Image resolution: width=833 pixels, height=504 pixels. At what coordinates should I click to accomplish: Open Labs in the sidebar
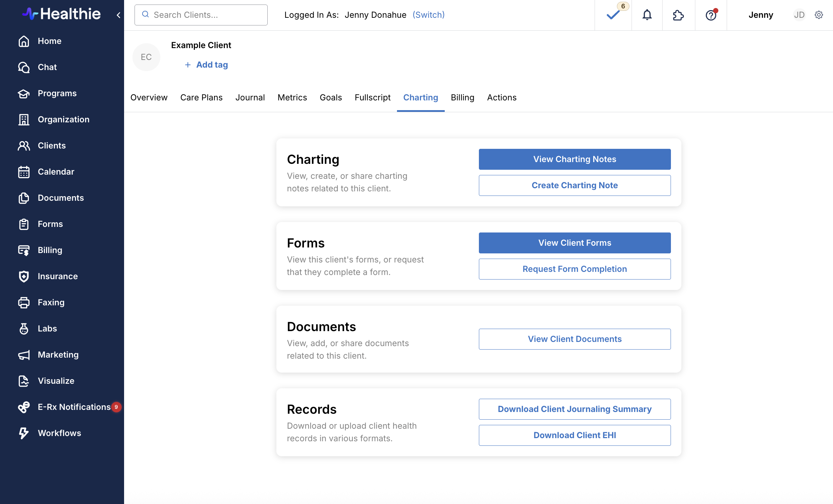[x=47, y=328]
